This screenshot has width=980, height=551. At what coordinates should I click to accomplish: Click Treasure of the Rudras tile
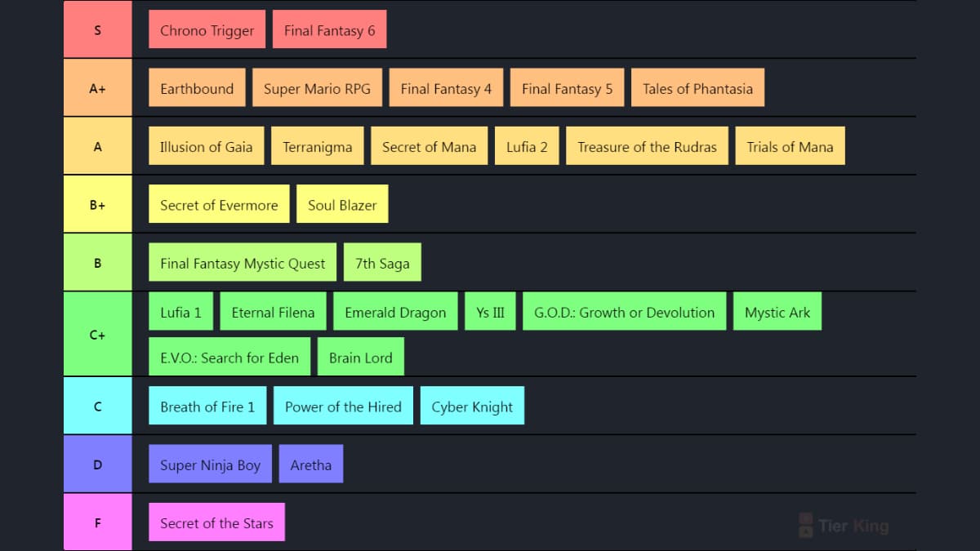tap(647, 146)
